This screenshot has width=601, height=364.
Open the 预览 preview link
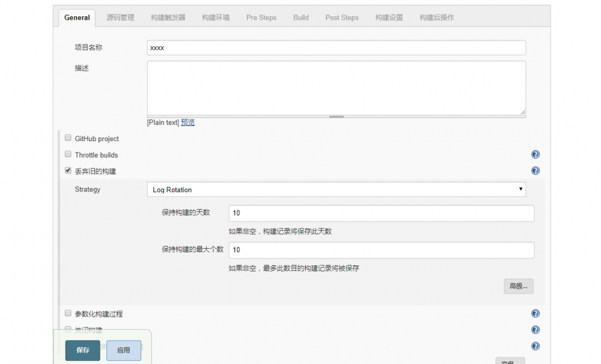188,122
